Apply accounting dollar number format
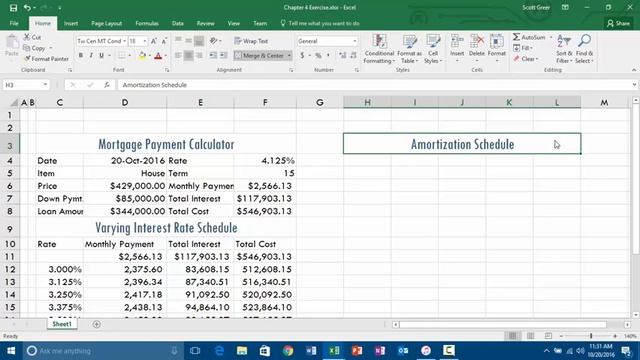Image resolution: width=640 pixels, height=360 pixels. point(302,56)
